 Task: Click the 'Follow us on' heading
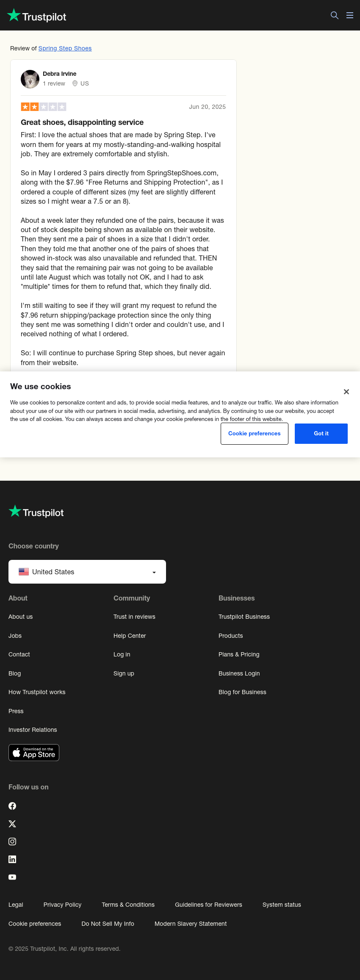tap(28, 787)
